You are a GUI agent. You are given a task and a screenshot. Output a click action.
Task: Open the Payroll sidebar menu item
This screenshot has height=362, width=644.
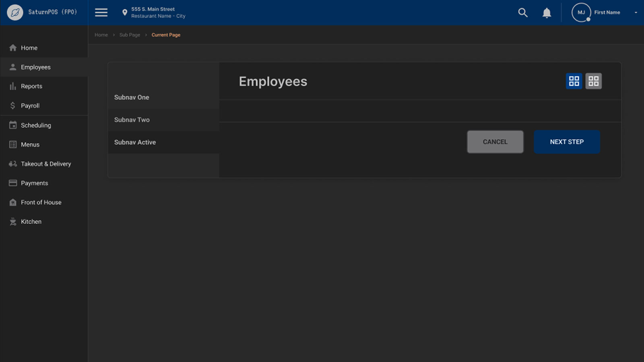[44, 105]
